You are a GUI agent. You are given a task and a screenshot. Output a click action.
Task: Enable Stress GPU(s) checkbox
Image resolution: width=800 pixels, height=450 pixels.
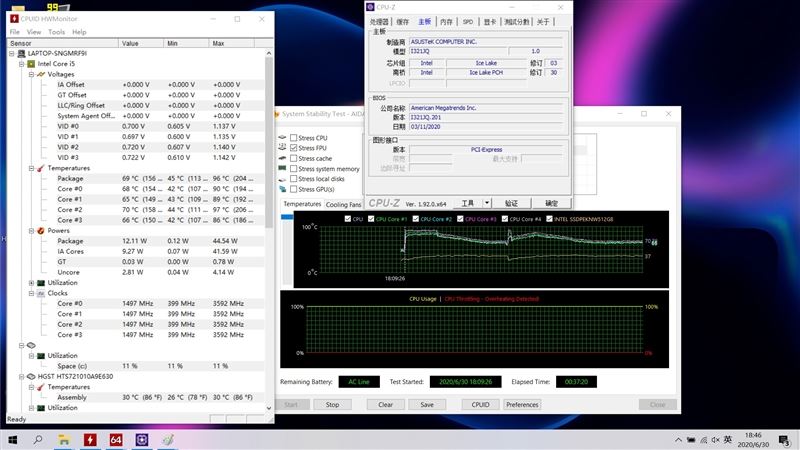pyautogui.click(x=293, y=189)
